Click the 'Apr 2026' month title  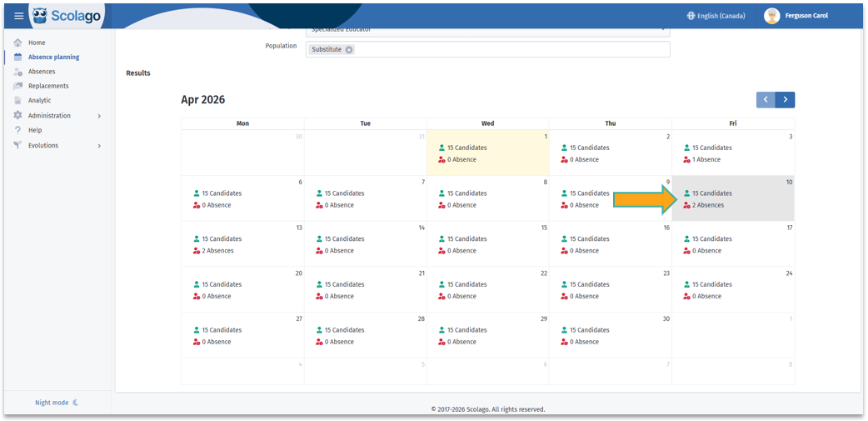pyautogui.click(x=203, y=100)
